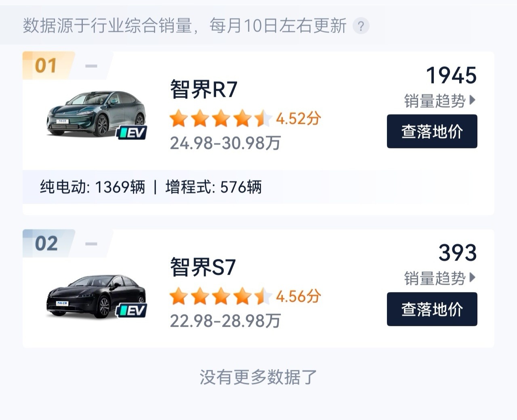Open the 智界S7 model title
Image resolution: width=517 pixels, height=420 pixels.
[x=203, y=267]
